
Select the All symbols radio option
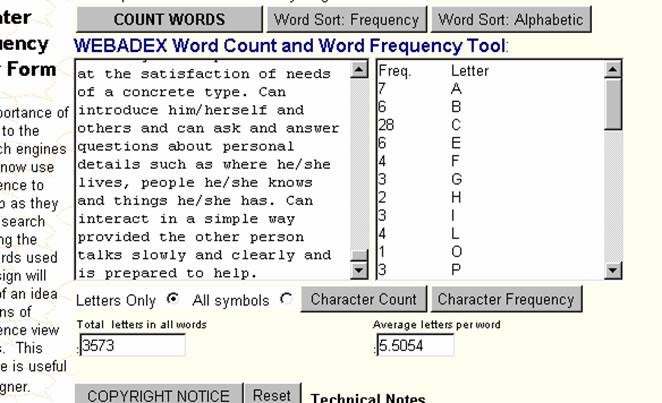click(x=286, y=299)
